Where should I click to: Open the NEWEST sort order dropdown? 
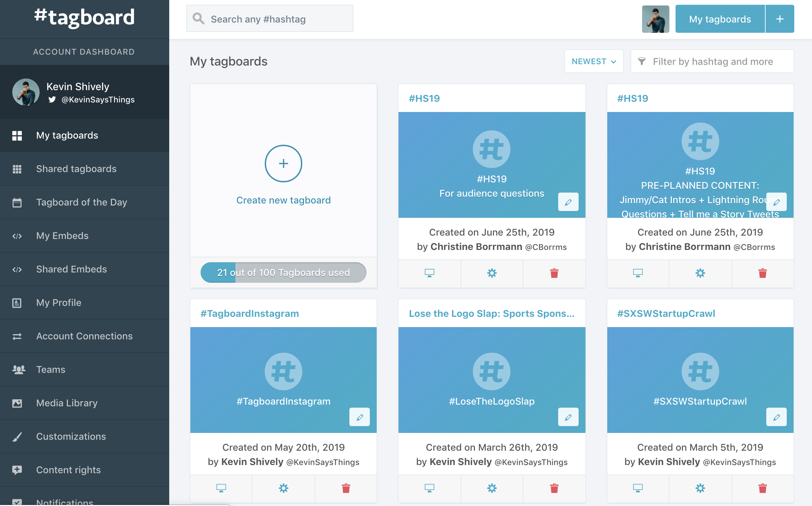(x=594, y=61)
